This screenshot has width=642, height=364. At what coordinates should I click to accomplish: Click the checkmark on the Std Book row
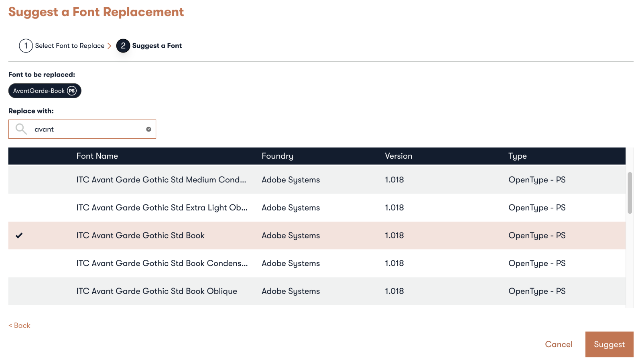[19, 235]
